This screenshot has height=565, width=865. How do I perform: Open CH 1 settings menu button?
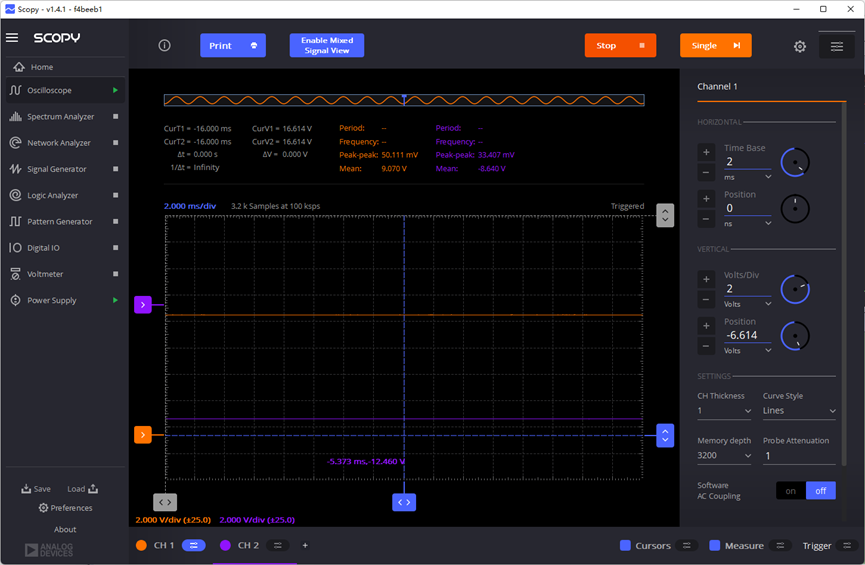point(194,545)
